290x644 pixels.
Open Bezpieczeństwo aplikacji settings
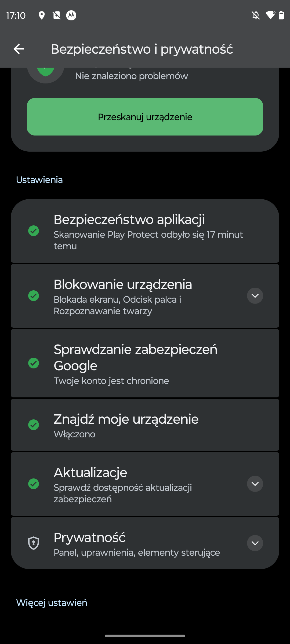click(145, 231)
